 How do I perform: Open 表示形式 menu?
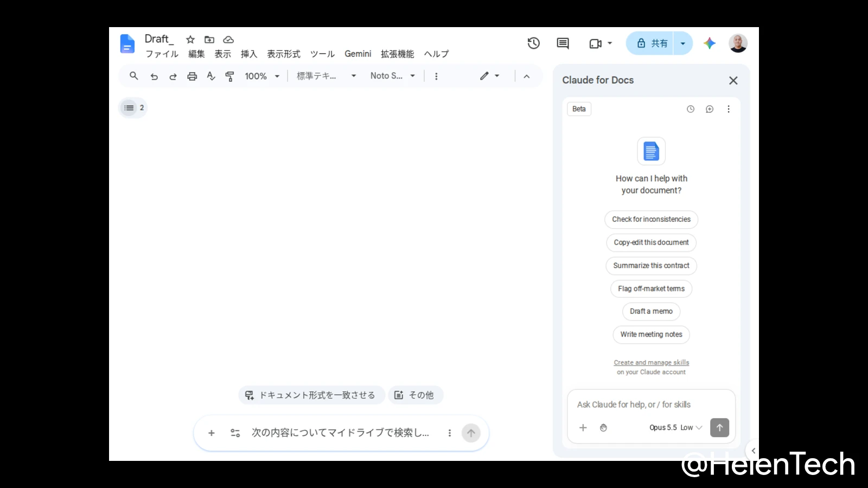pos(284,54)
